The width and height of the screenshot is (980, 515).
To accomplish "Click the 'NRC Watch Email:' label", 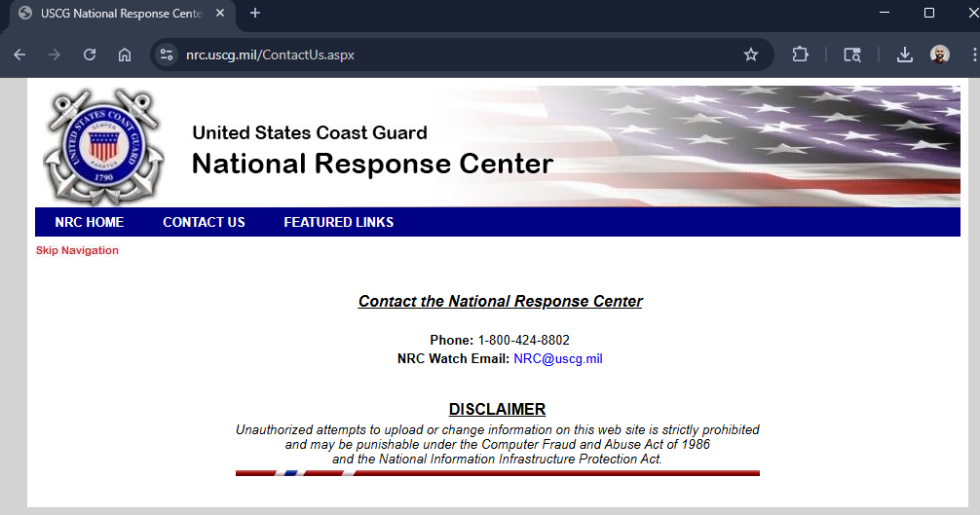I will click(x=454, y=359).
